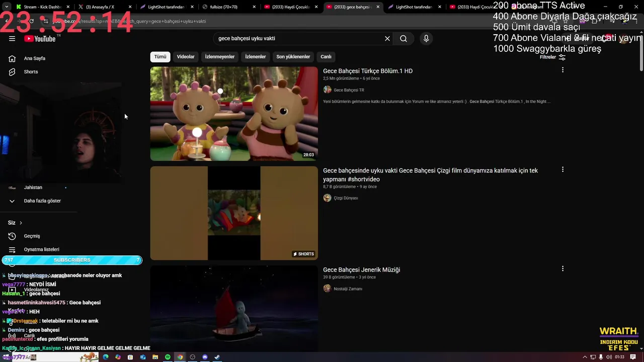Click the Geçmiş history icon

(12, 236)
